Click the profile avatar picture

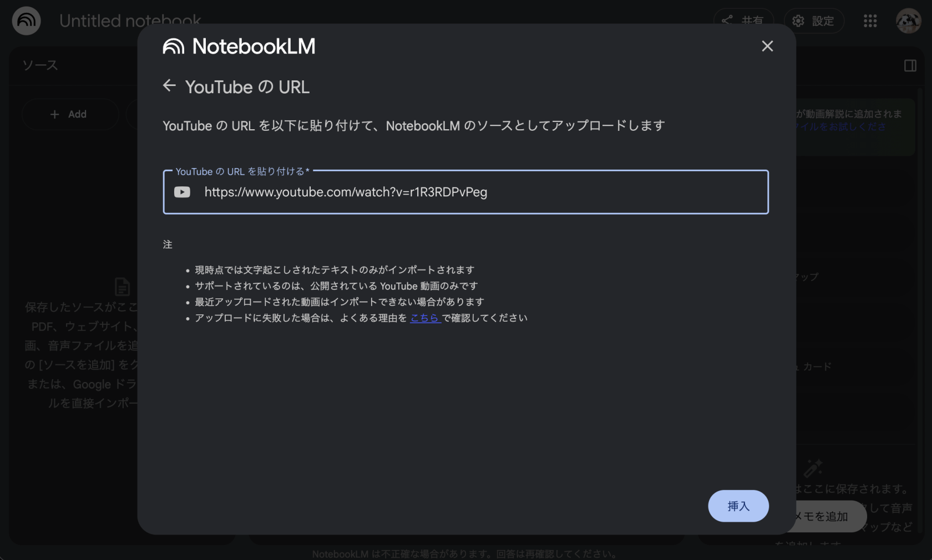(908, 21)
